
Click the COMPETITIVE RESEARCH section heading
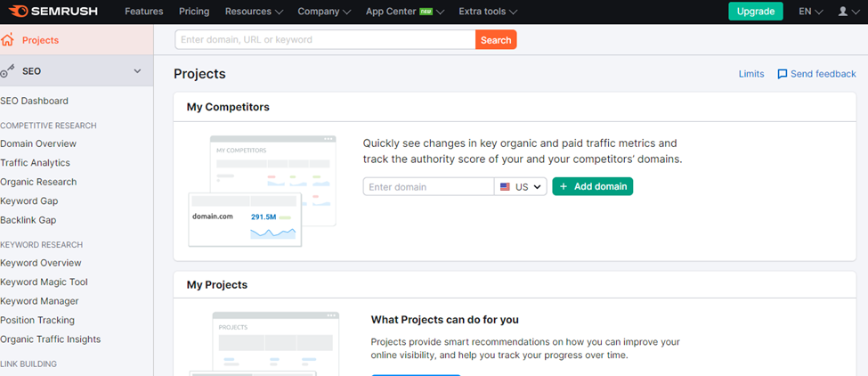(48, 126)
